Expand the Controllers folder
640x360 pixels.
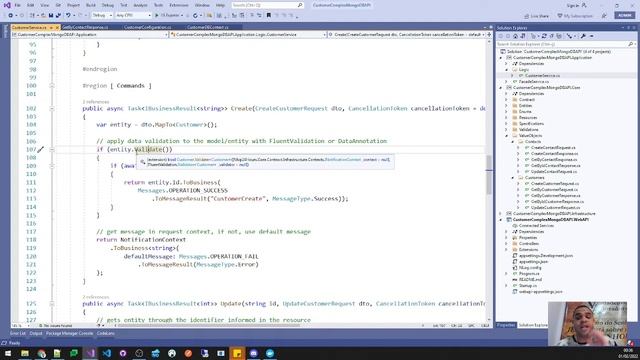(507, 244)
